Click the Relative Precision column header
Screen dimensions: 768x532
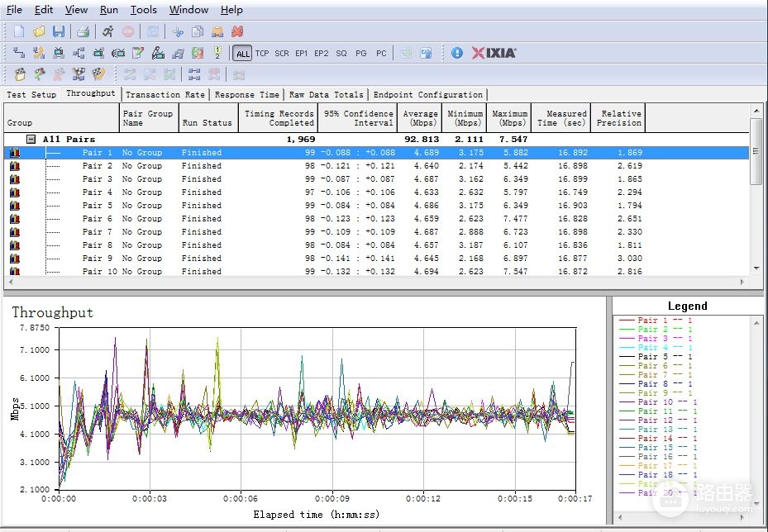(618, 118)
